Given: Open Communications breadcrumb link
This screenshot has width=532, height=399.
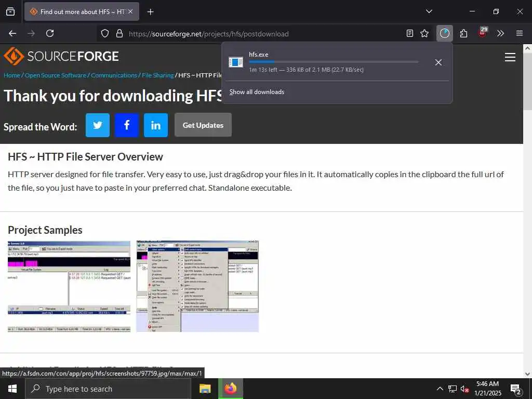Looking at the screenshot, I should pyautogui.click(x=114, y=75).
